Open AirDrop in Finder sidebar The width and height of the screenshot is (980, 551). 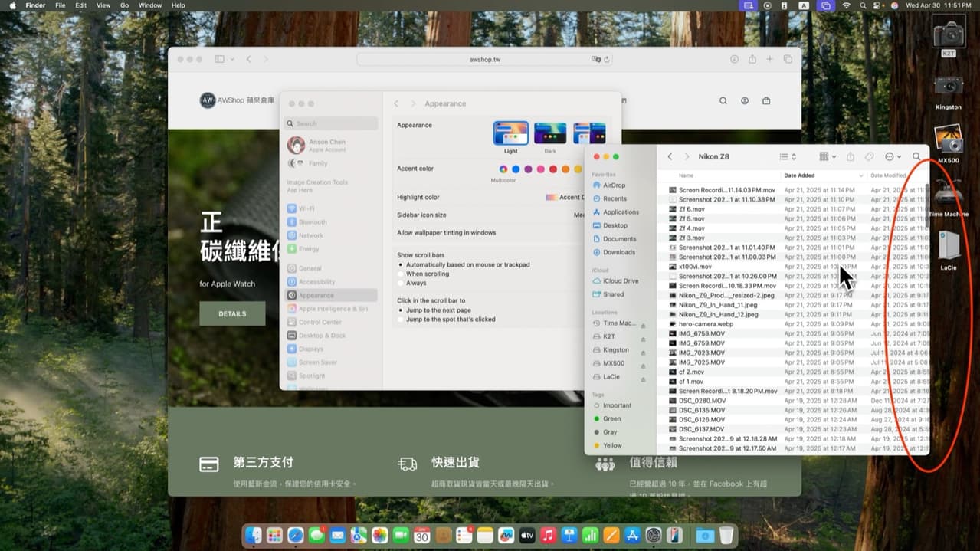608,185
